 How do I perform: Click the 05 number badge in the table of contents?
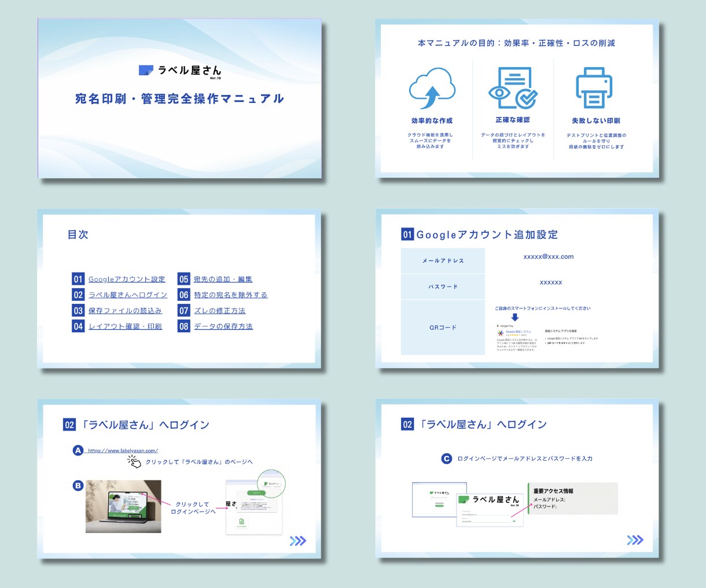pyautogui.click(x=183, y=279)
